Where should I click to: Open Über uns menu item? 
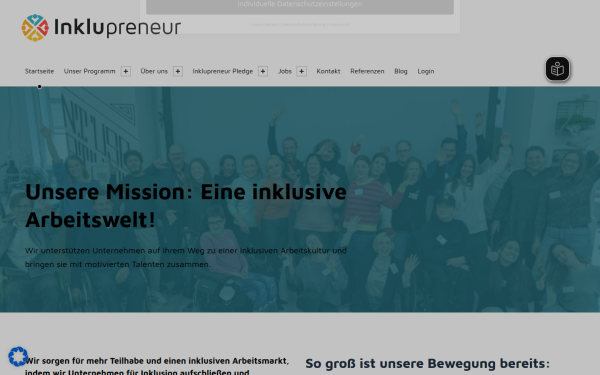(154, 71)
